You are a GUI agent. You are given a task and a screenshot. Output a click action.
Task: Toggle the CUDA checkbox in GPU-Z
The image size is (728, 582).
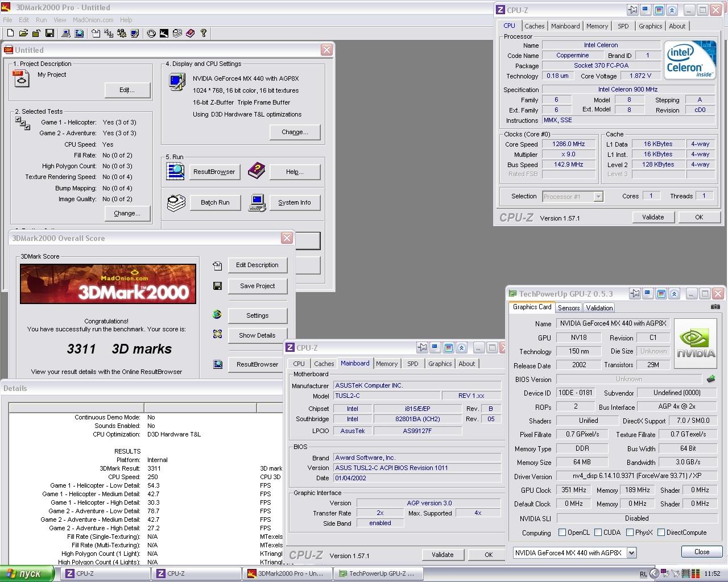[598, 533]
